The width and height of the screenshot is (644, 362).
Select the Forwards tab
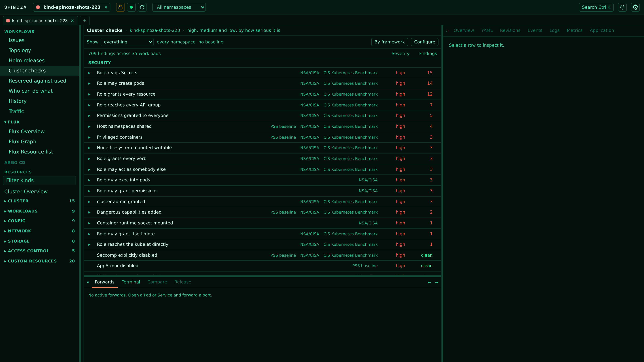[105, 282]
